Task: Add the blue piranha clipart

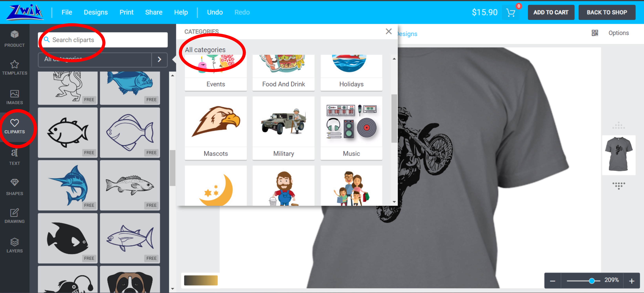Action: click(x=130, y=88)
